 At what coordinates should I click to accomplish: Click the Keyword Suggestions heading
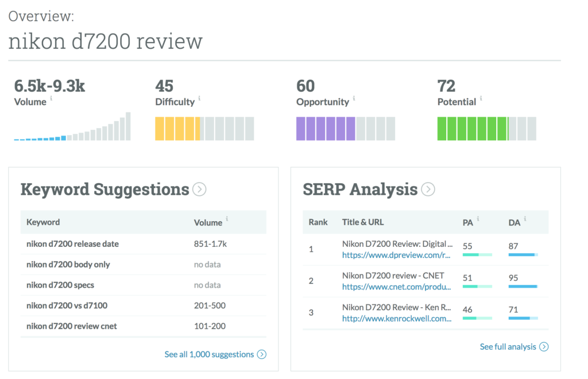[105, 189]
